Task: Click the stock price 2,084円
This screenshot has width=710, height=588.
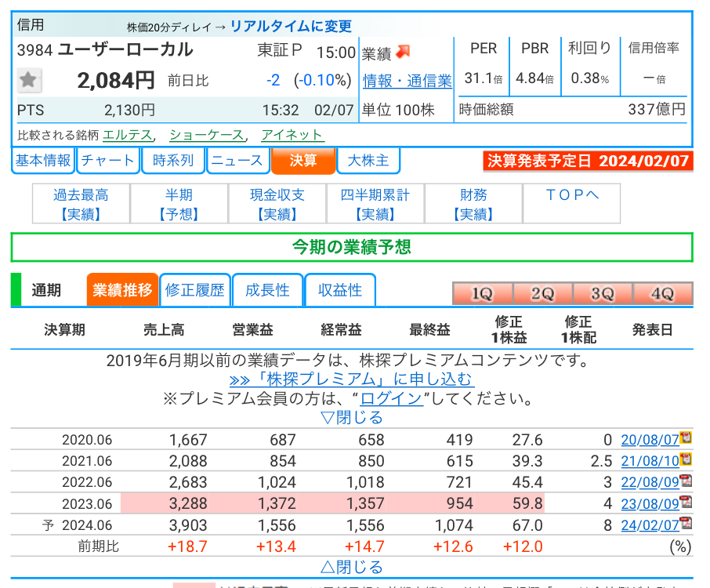Action: [116, 81]
